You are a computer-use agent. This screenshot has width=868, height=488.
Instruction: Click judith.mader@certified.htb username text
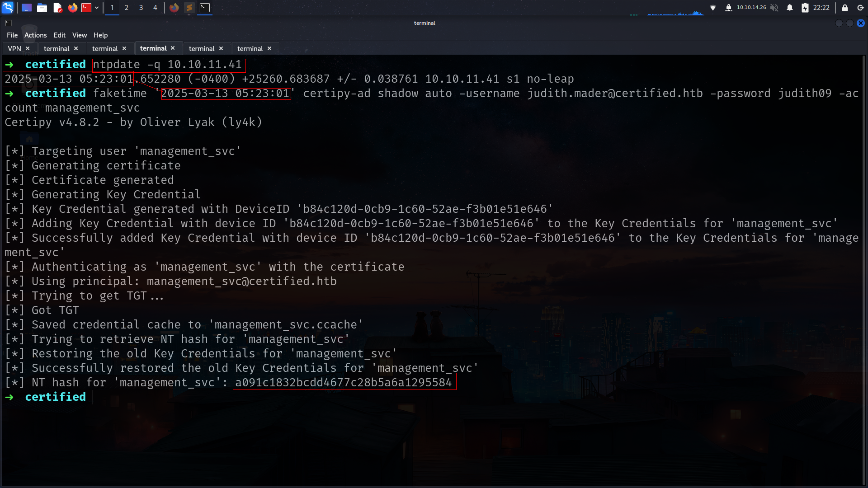point(615,93)
